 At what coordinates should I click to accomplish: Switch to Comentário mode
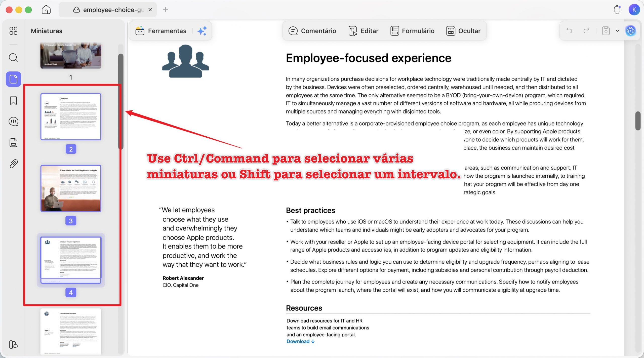tap(312, 31)
